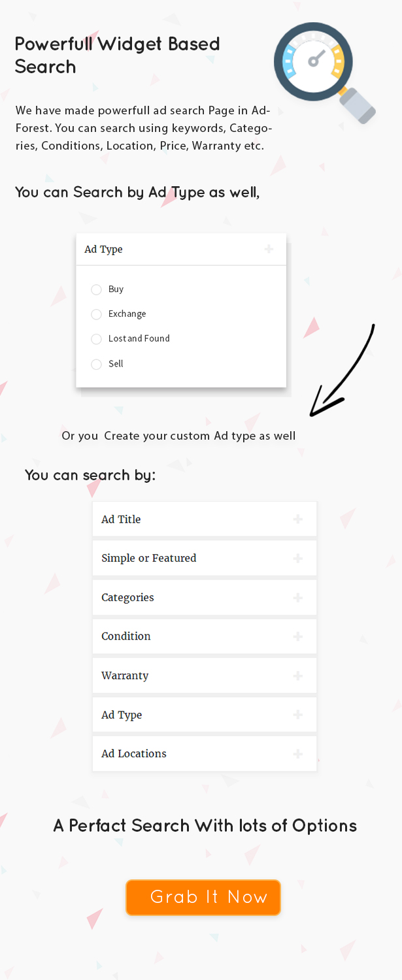Expand the Warranty search filter

205,676
